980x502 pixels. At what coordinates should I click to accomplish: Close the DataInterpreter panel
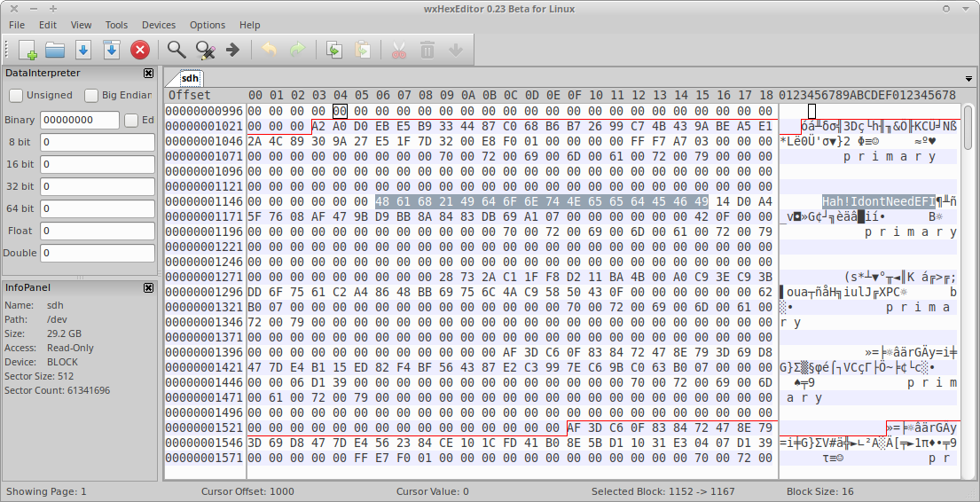click(148, 73)
